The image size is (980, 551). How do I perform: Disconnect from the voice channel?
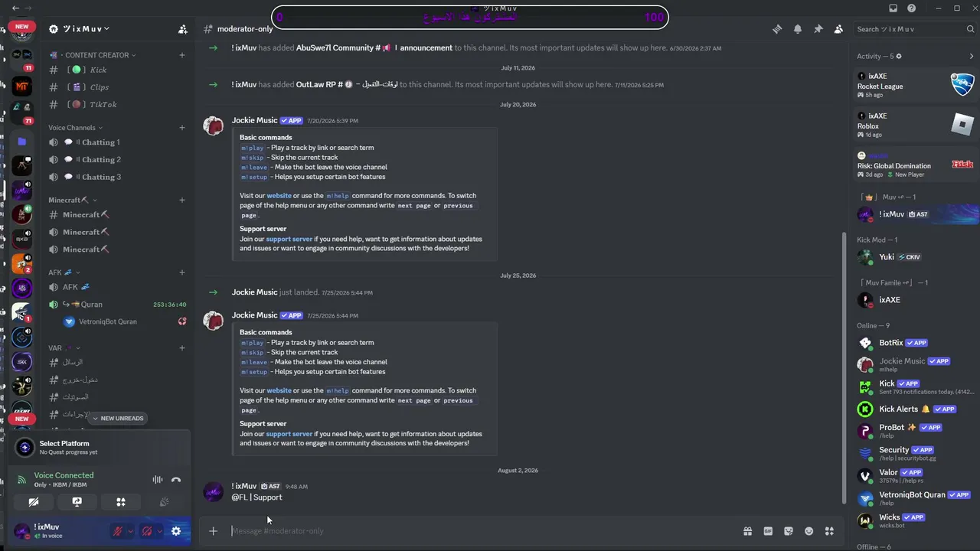tap(176, 480)
